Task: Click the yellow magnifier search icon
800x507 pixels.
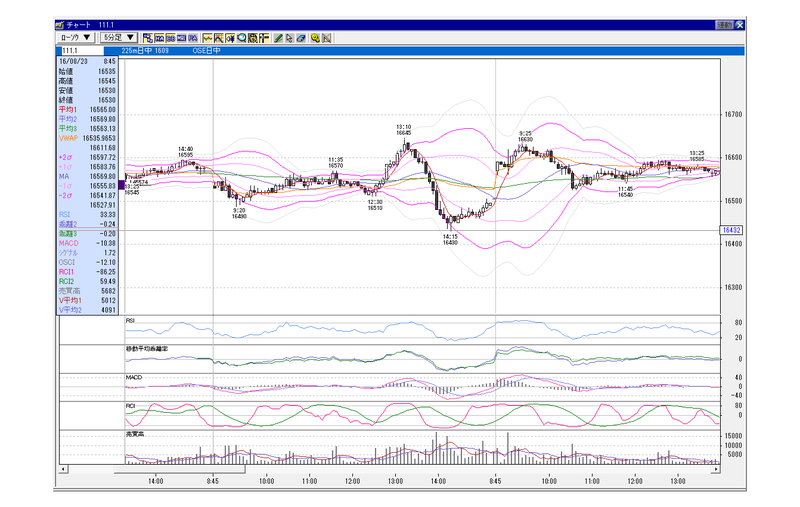Action: [x=315, y=38]
